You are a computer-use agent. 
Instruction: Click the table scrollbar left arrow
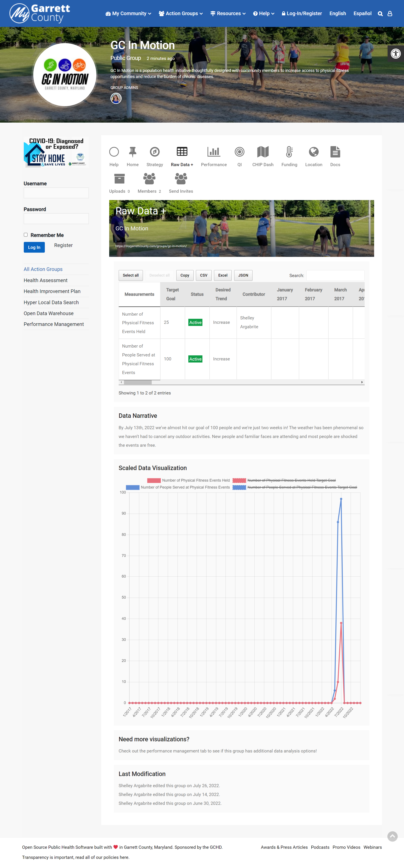[121, 382]
